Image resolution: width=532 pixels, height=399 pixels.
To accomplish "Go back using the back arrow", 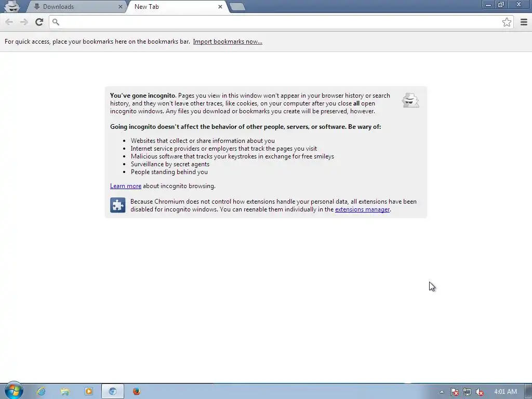I will pos(9,22).
